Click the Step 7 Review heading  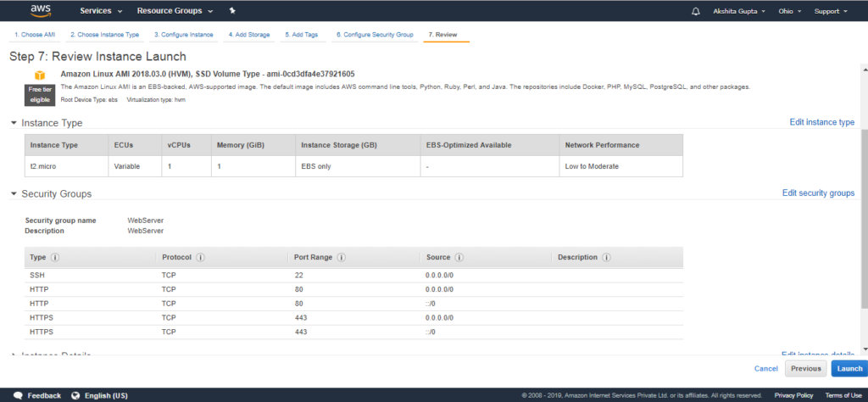(98, 57)
